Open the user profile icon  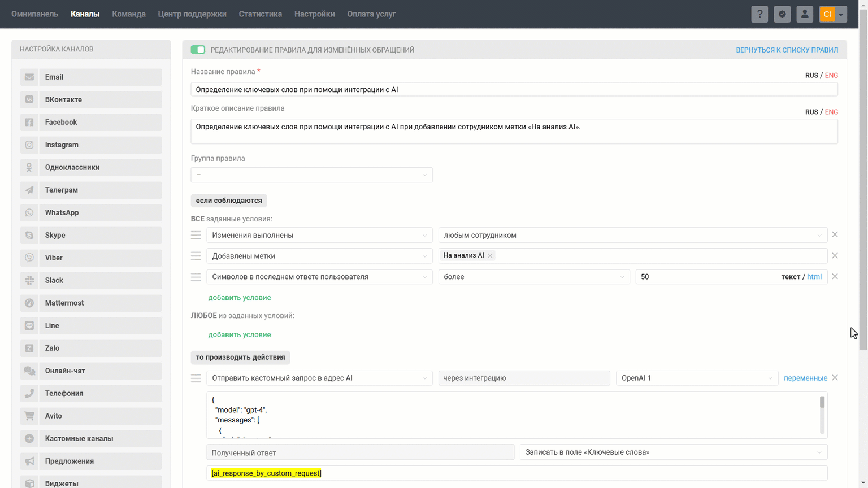coord(805,14)
